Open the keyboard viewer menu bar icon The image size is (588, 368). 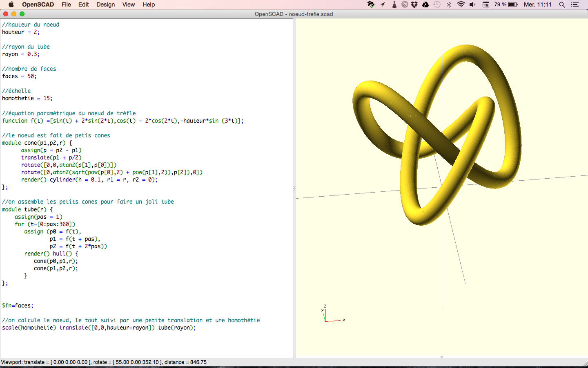coord(486,4)
